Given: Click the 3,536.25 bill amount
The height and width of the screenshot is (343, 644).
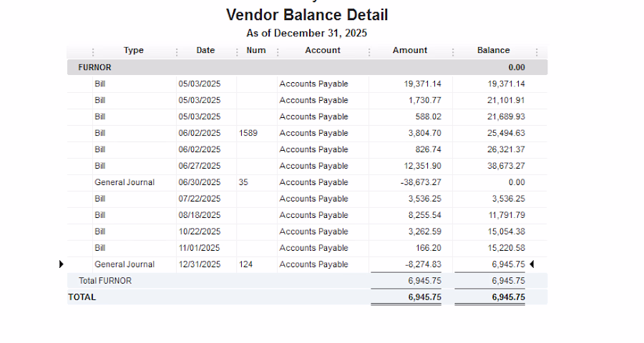Looking at the screenshot, I should point(424,199).
